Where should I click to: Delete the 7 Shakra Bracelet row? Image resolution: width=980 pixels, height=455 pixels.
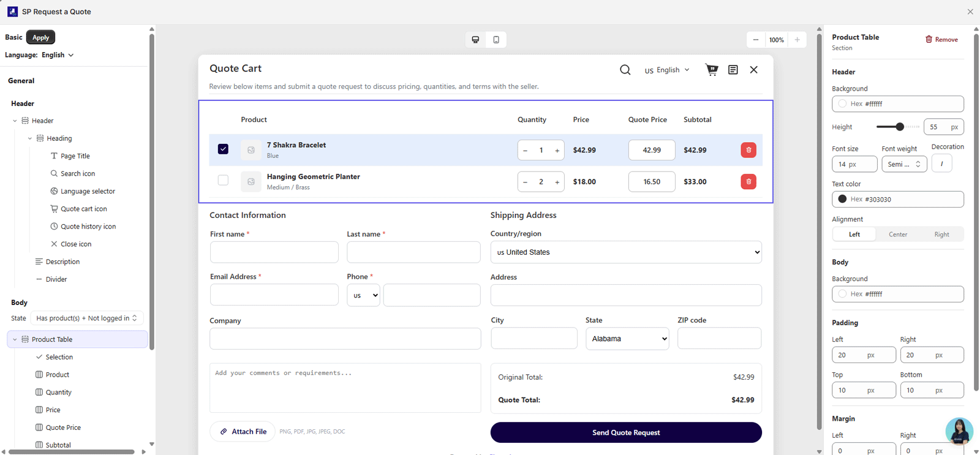748,150
